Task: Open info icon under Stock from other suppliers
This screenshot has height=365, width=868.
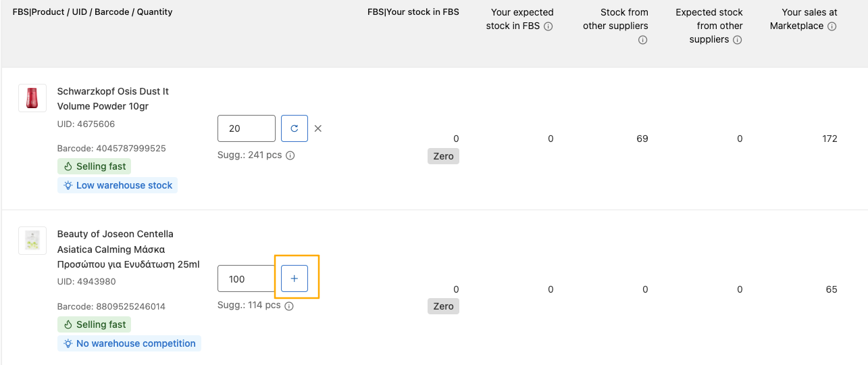Action: pos(643,40)
